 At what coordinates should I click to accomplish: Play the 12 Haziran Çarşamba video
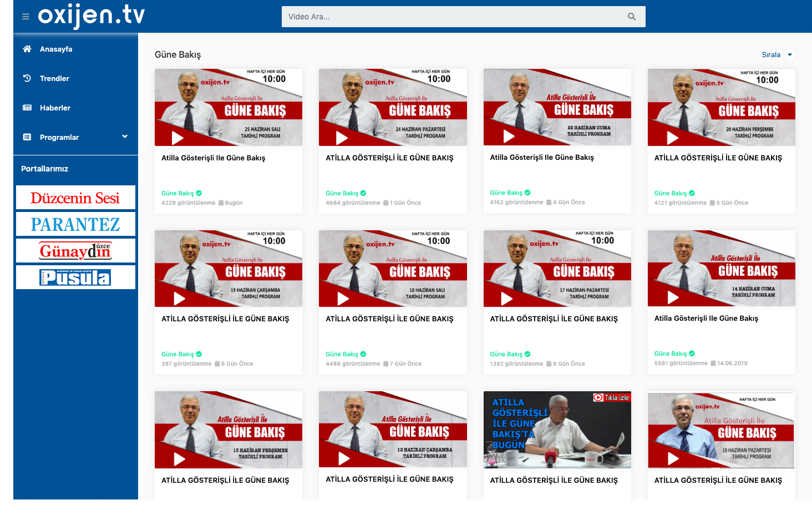(x=344, y=458)
